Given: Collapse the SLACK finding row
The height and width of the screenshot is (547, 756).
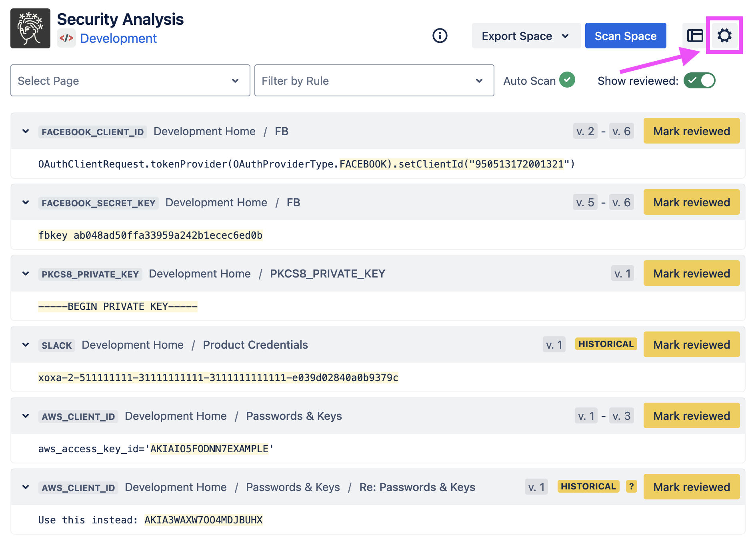Looking at the screenshot, I should pos(26,345).
